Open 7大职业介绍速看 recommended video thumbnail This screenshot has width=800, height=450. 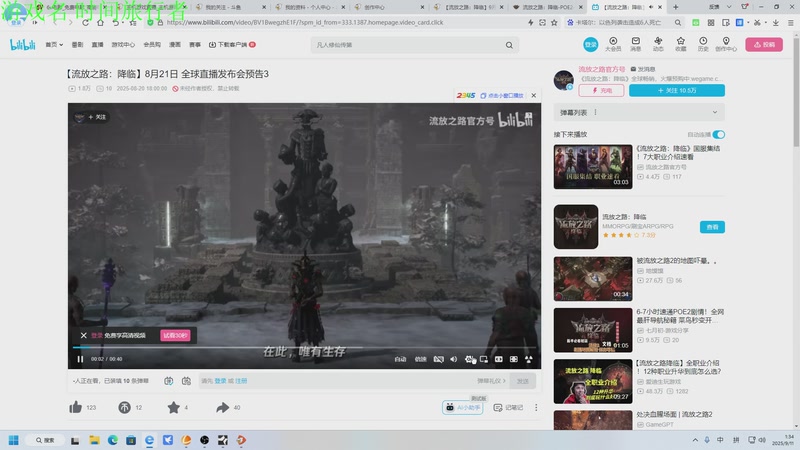tap(593, 166)
